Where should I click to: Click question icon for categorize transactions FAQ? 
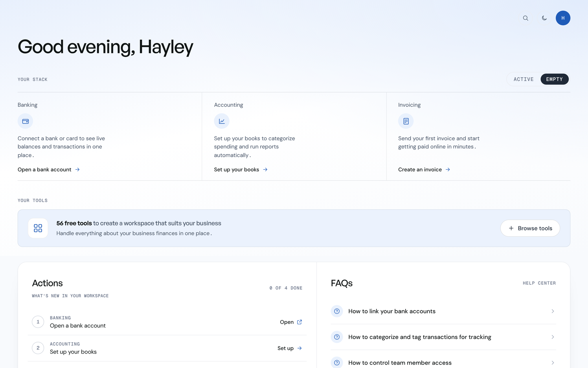coord(337,337)
